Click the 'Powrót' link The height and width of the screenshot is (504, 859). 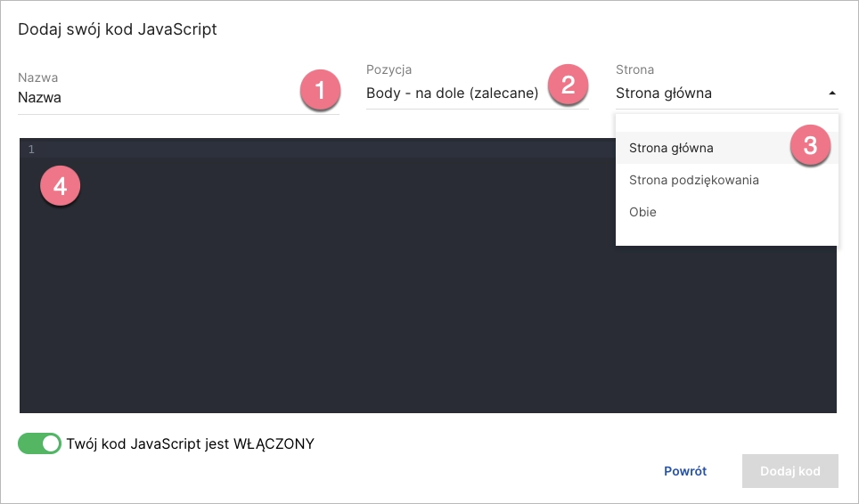(x=685, y=471)
